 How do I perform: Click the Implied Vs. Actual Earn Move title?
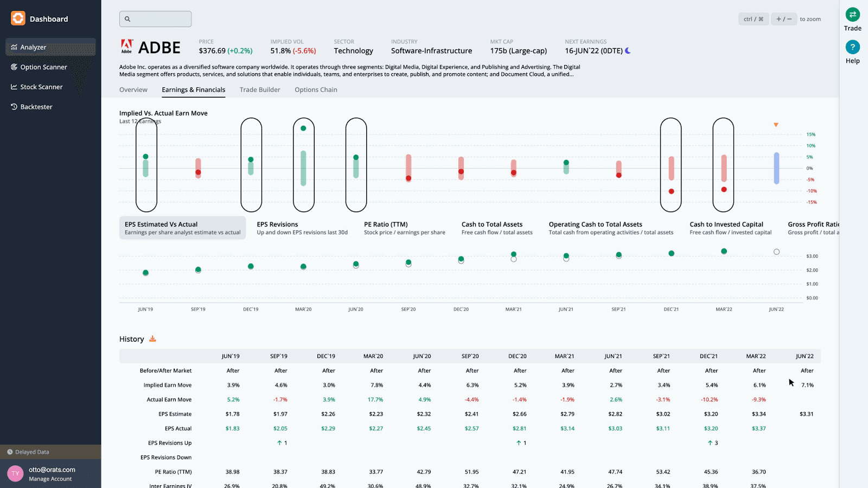pos(163,113)
